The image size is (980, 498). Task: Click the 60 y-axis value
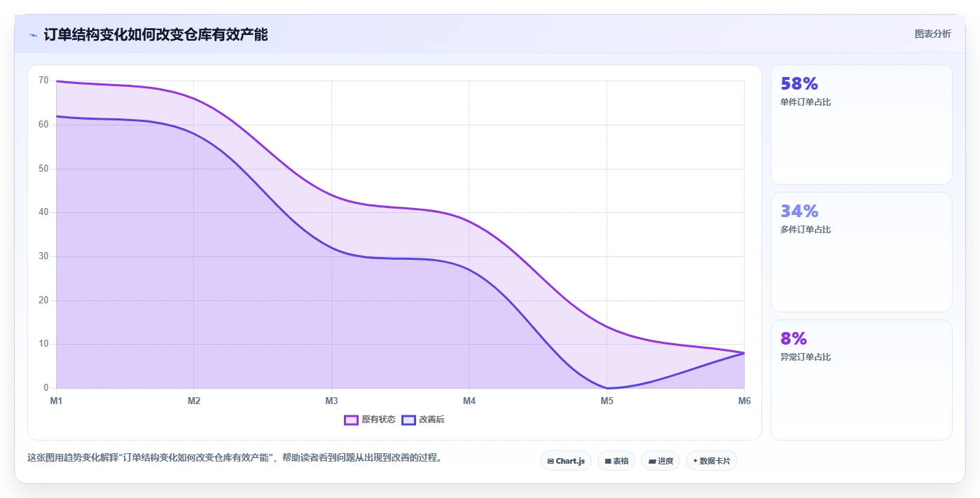click(x=43, y=125)
